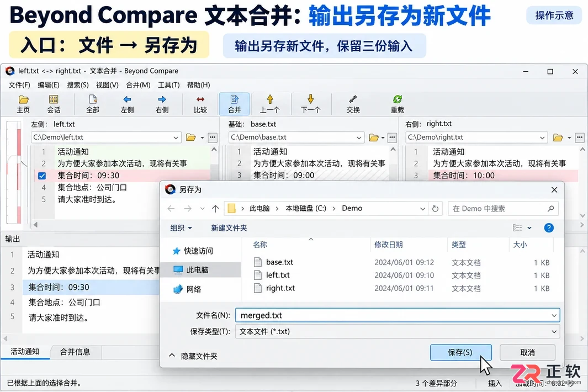Viewport: 588px width, 392px height.
Task: Click the Up one level arrow in dialog
Action: (x=215, y=209)
